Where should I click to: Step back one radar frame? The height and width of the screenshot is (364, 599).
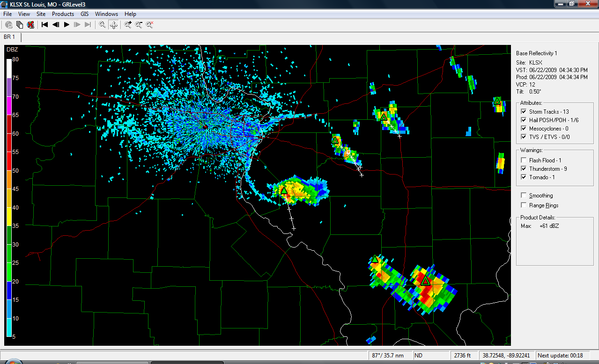[56, 25]
